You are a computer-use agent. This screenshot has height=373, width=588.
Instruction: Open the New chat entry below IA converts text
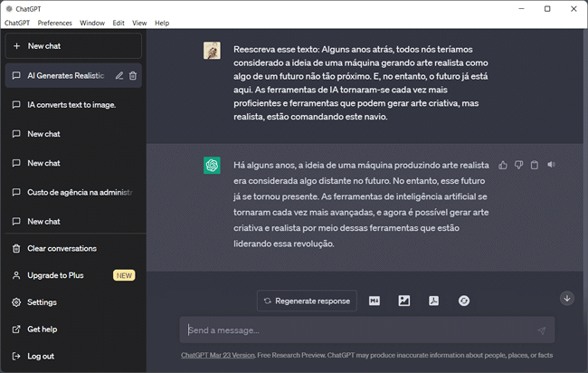(x=73, y=134)
